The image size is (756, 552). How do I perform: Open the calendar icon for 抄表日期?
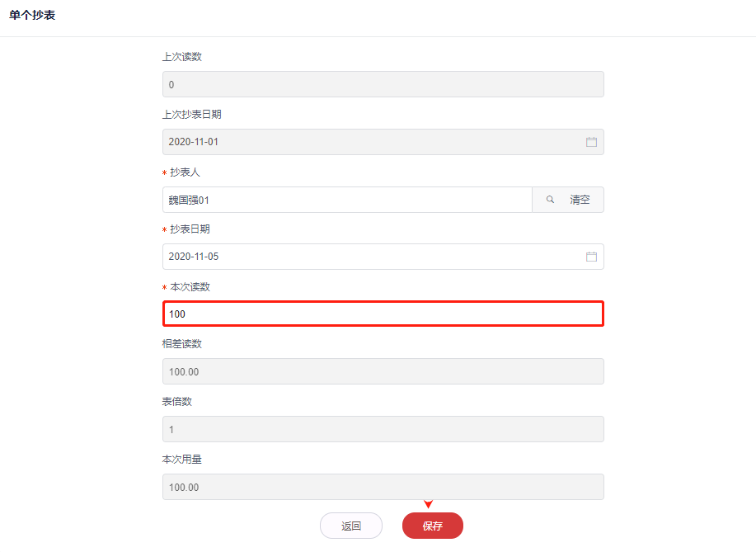pyautogui.click(x=591, y=257)
